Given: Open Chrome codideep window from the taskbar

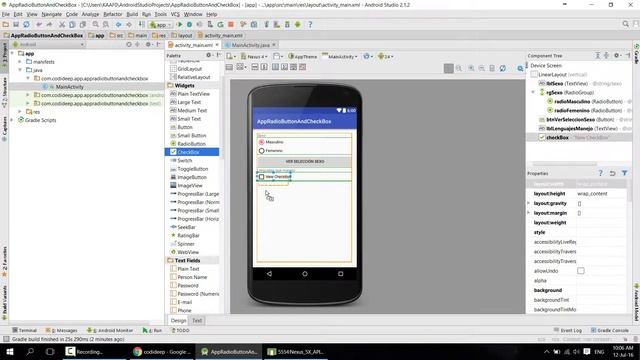Looking at the screenshot, I should click(162, 351).
